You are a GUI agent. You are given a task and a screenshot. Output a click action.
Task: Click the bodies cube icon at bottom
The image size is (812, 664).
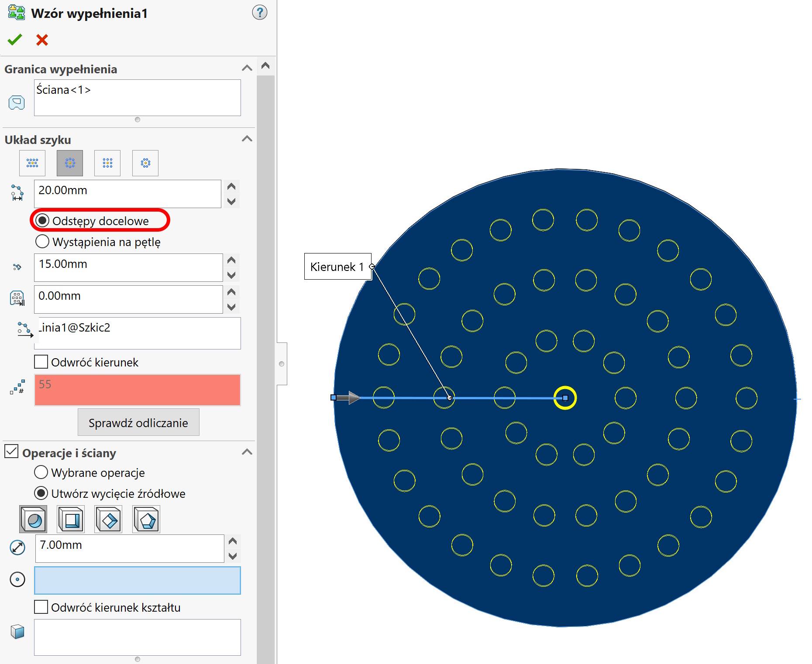point(17,631)
